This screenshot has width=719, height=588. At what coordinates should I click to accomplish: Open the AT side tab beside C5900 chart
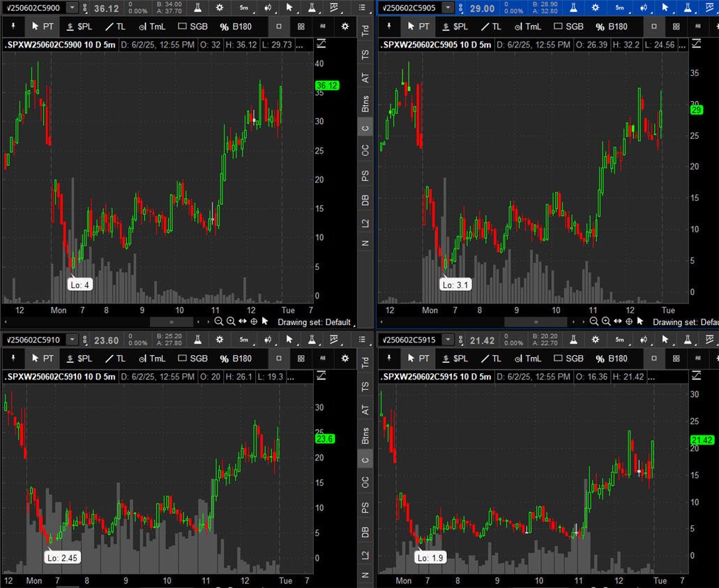(365, 78)
